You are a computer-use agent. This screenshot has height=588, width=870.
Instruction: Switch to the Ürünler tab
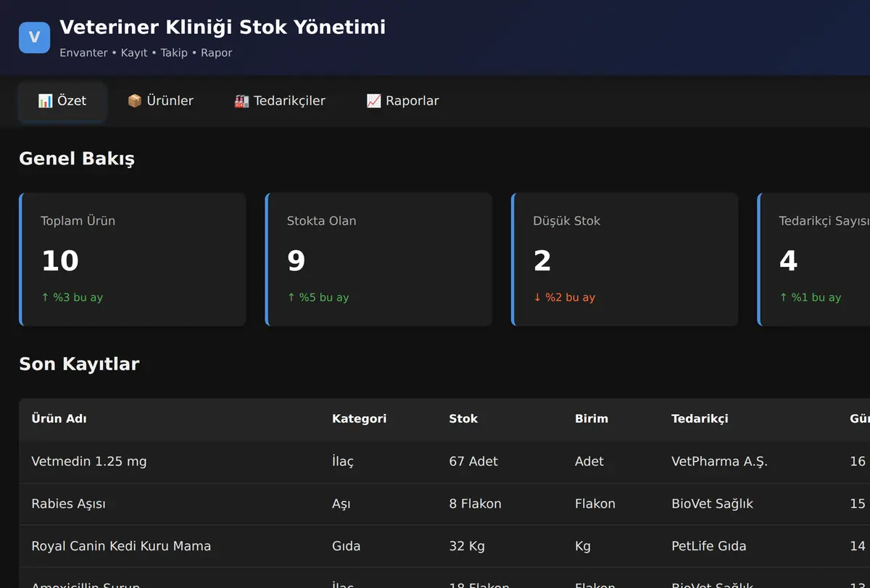pyautogui.click(x=160, y=101)
